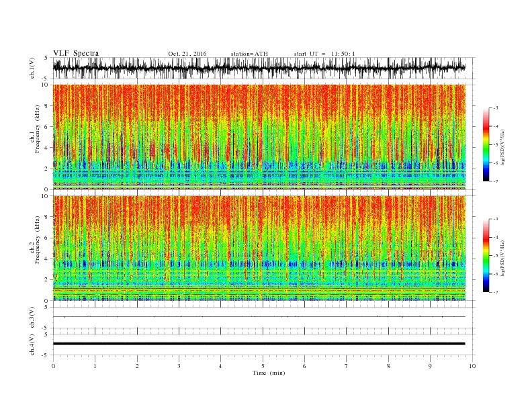Click the "7" tick label on Time axis

[347, 366]
